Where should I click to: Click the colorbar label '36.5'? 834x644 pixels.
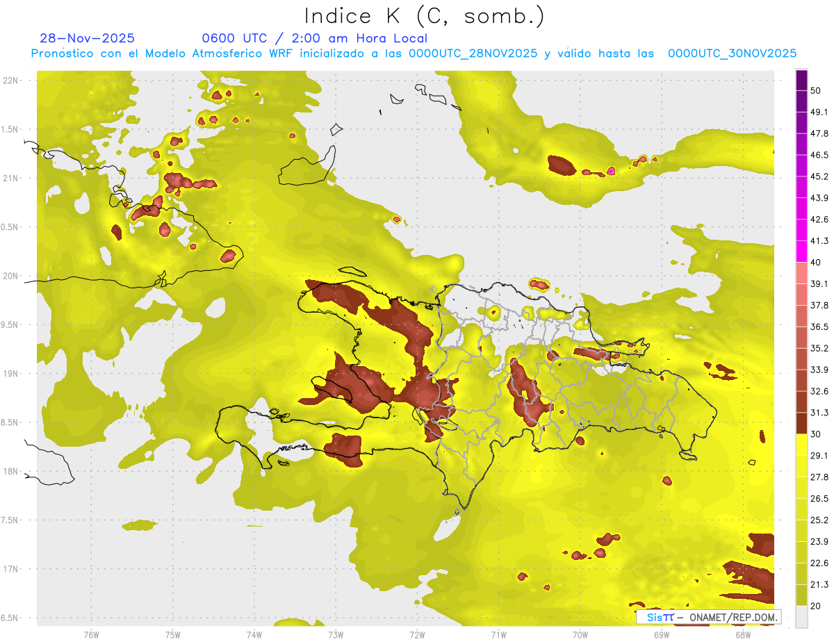tap(819, 327)
